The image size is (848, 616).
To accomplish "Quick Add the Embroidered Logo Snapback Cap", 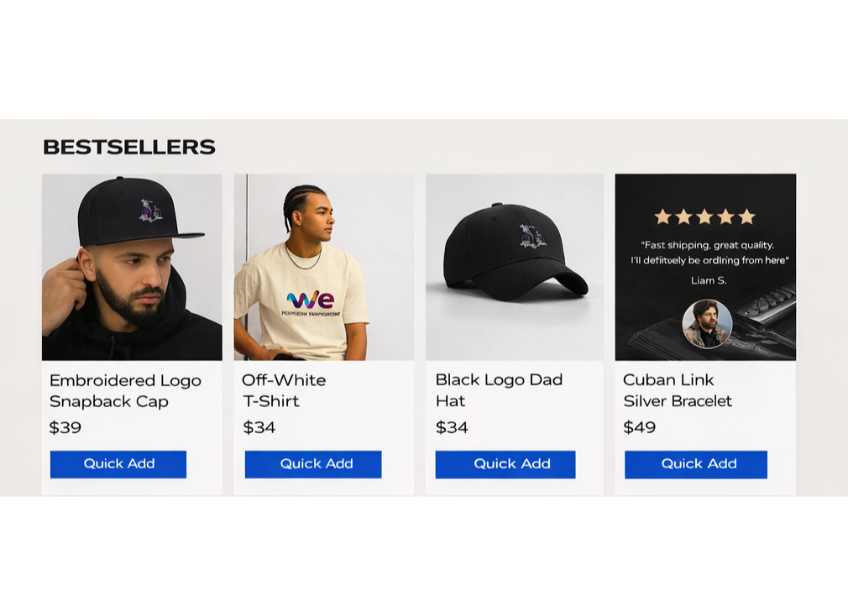I will point(118,464).
